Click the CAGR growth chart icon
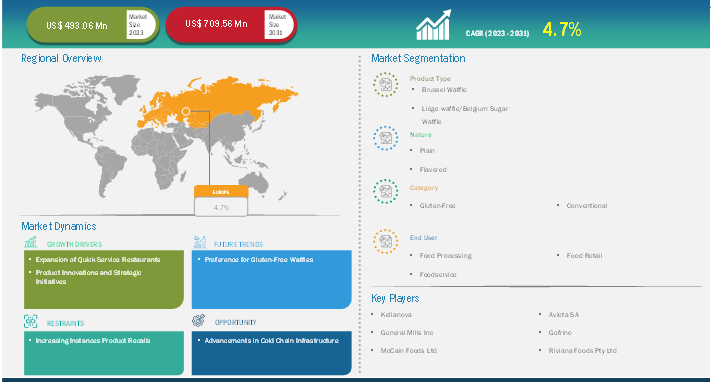Screen dimensions: 711x382 pos(433,25)
